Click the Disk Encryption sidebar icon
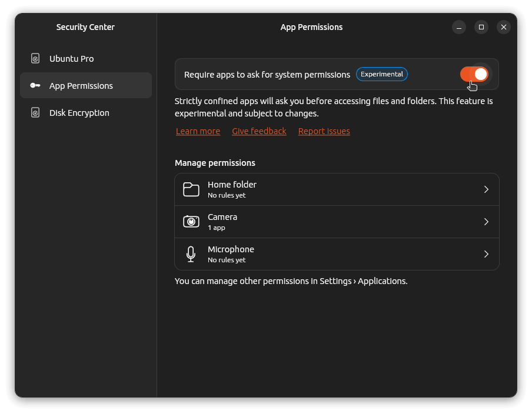This screenshot has height=414, width=532. [x=35, y=113]
